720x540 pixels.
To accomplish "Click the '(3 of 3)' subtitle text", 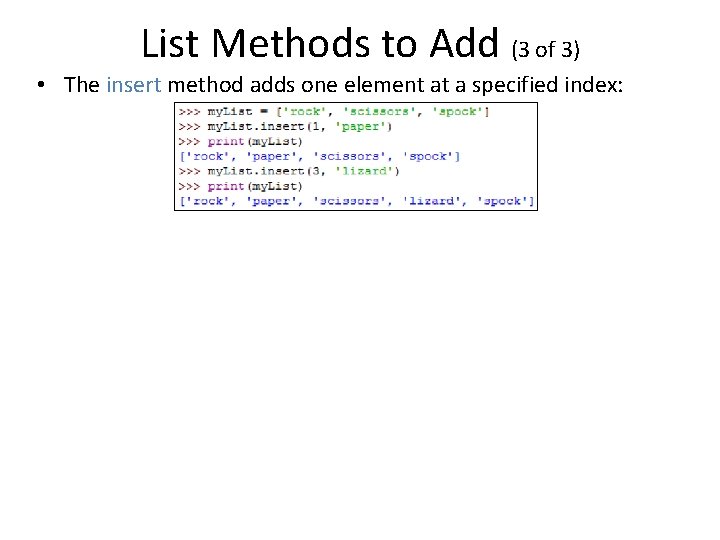I will [546, 50].
